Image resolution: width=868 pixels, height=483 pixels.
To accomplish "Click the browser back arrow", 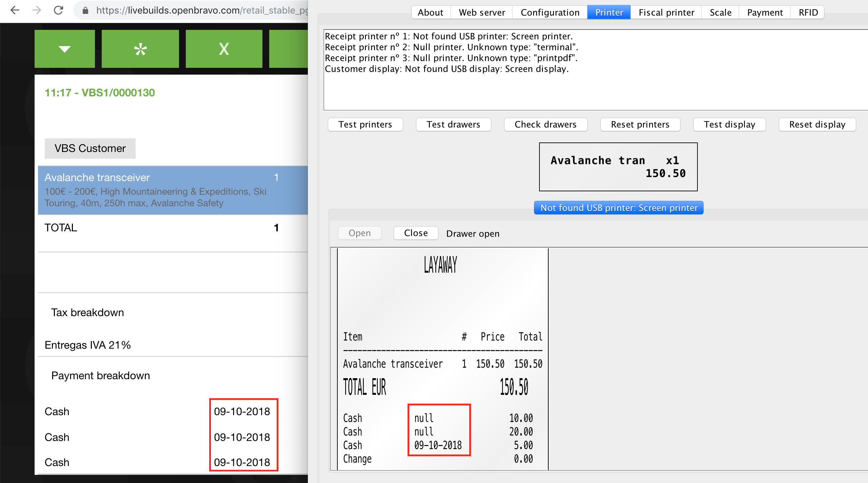I will pyautogui.click(x=15, y=11).
